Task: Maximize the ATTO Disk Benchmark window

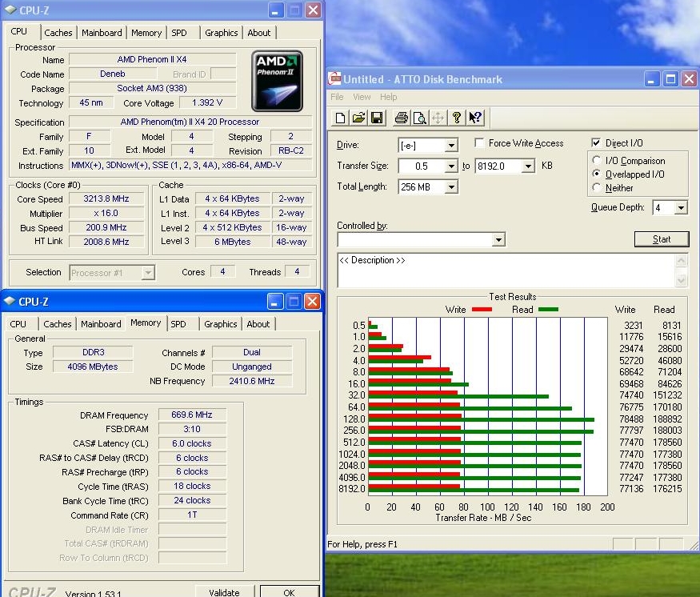Action: [x=670, y=79]
